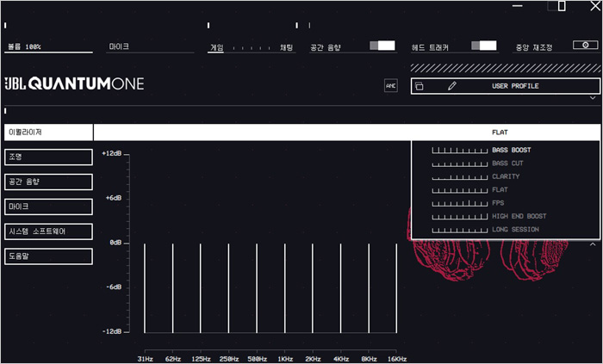Click the HIGH END BOOST curve icon
This screenshot has height=364, width=603.
coord(459,217)
